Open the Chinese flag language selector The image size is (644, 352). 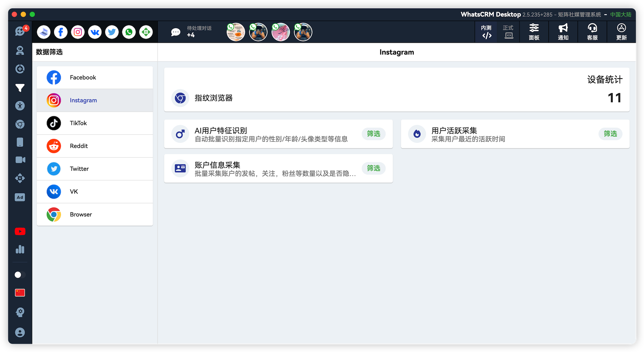pyautogui.click(x=20, y=293)
